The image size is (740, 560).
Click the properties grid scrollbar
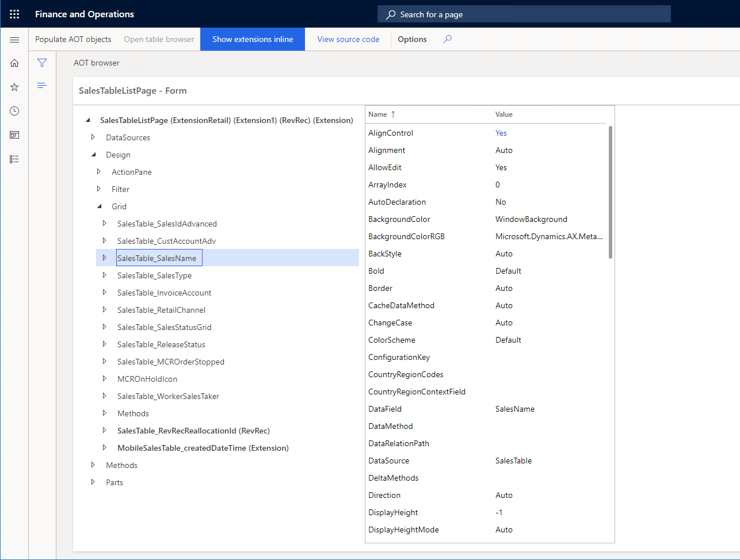(611, 192)
